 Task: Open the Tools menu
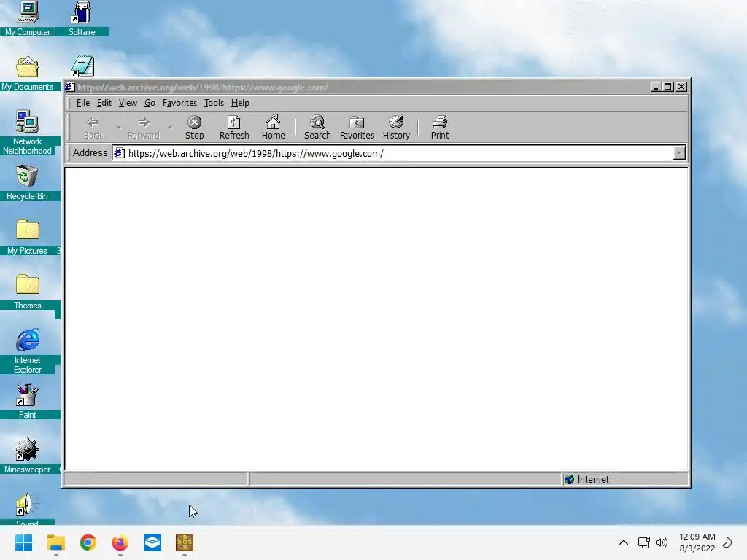tap(214, 103)
